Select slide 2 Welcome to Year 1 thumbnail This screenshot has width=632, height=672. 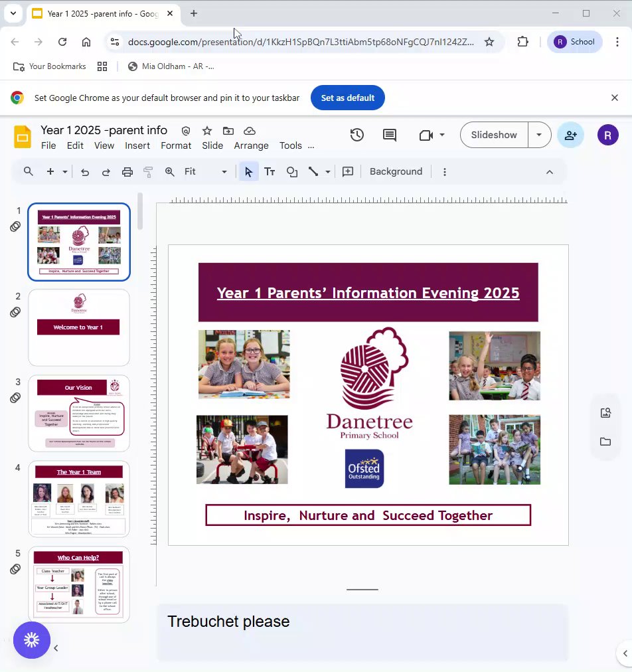(79, 328)
